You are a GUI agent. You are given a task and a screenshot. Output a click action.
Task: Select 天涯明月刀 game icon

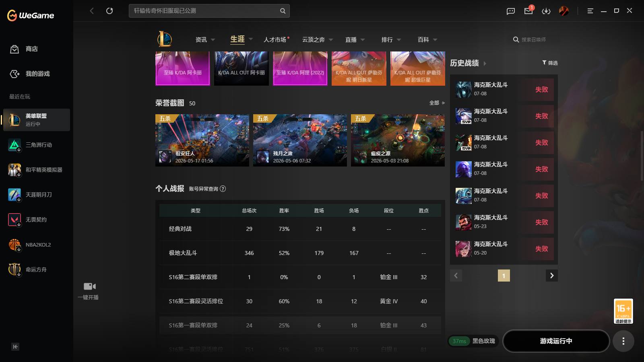click(x=14, y=195)
